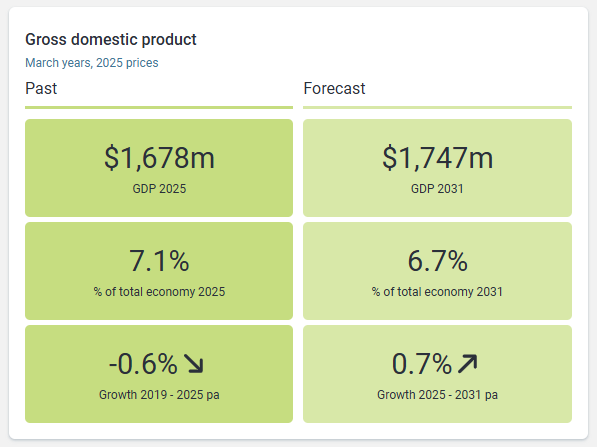Click the green underline beneath Past

[x=159, y=108]
